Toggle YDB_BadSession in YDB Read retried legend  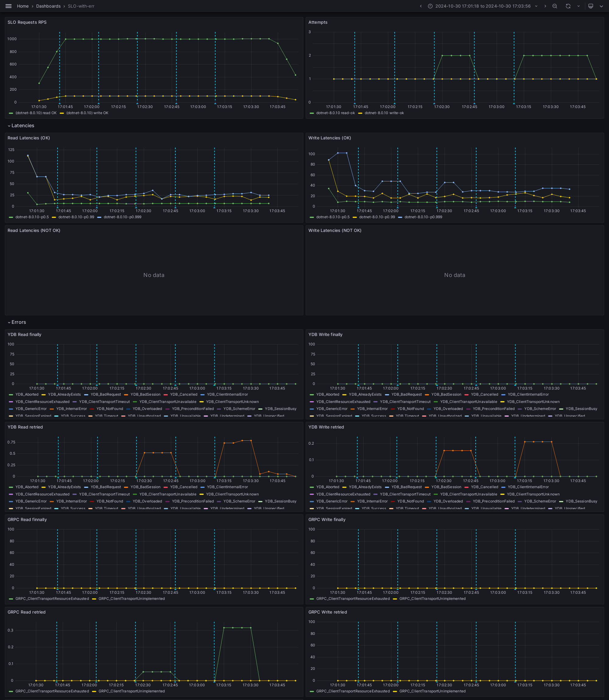[x=146, y=487]
